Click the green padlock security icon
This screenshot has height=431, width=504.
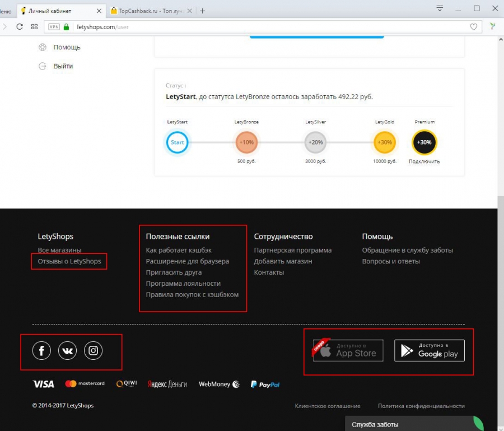66,27
